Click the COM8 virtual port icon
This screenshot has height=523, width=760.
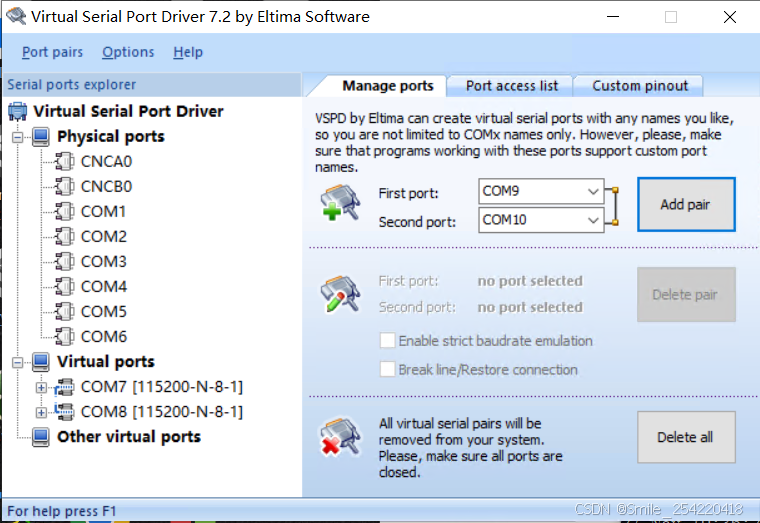[64, 412]
